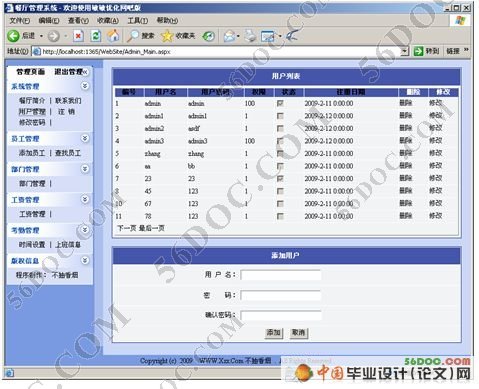Collapse the 系统管理 sidebar section
This screenshot has width=479, height=389.
[85, 86]
